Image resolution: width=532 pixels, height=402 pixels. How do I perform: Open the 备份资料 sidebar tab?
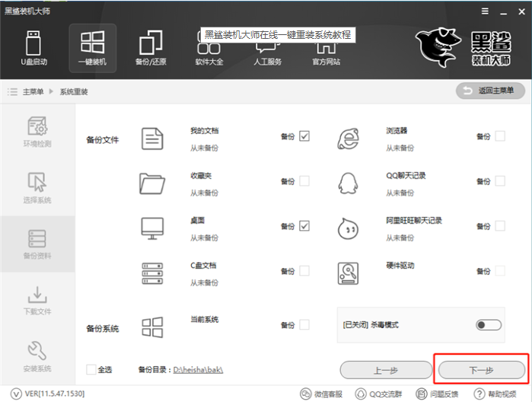(x=37, y=244)
